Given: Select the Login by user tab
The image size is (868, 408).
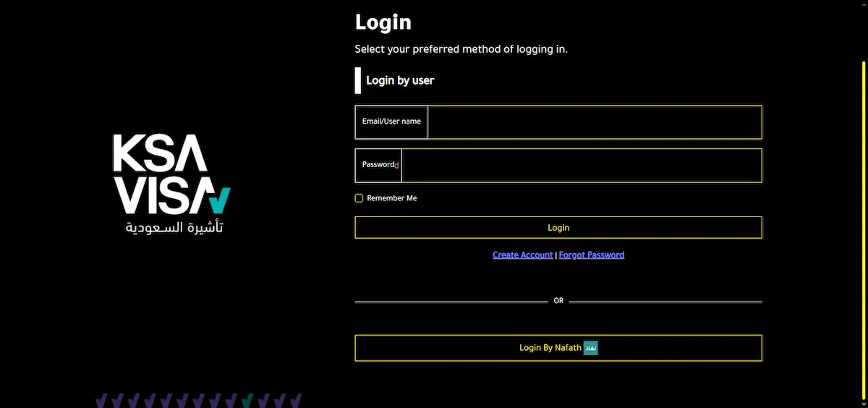Looking at the screenshot, I should 395,80.
